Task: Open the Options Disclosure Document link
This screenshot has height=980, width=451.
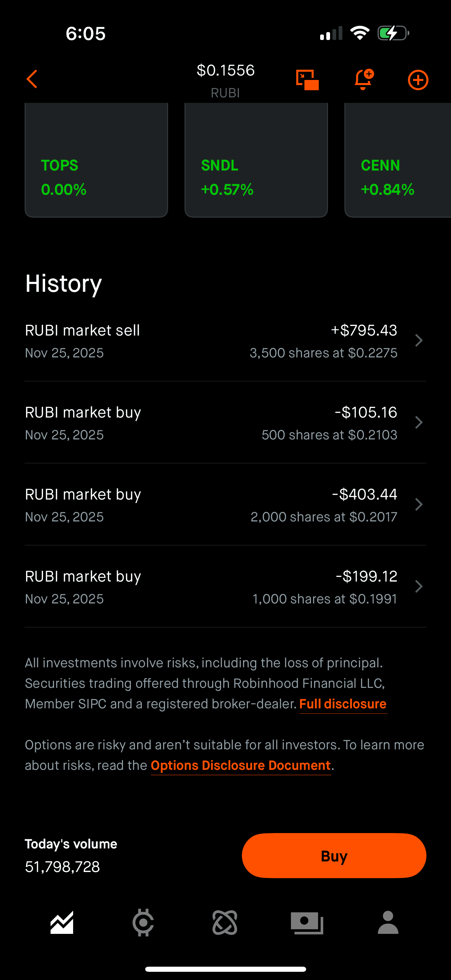Action: [241, 765]
